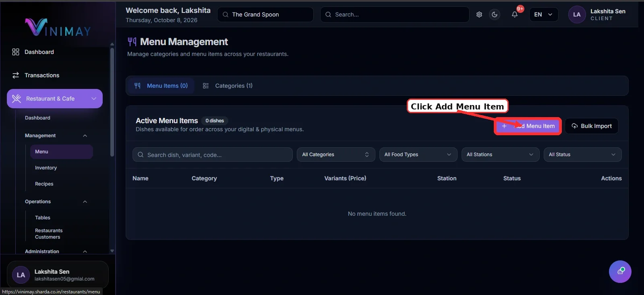This screenshot has width=644, height=295.
Task: Click the sidebar vertical scrollbar
Action: tap(112, 103)
